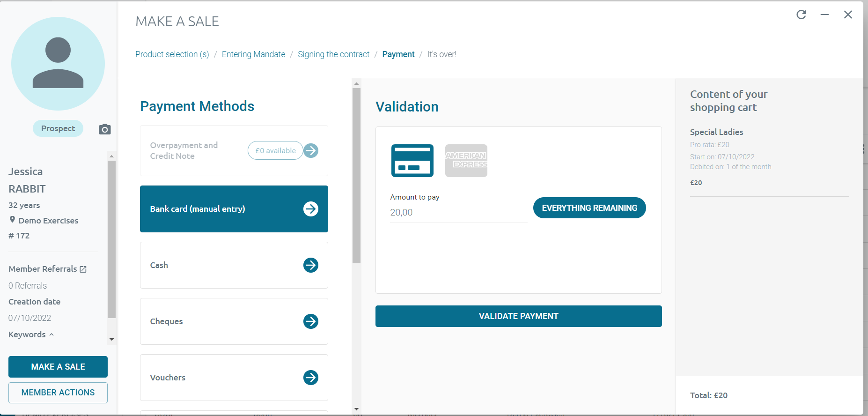Screen dimensions: 868x416
Task: Go to the Entering Mandate step
Action: [x=253, y=54]
